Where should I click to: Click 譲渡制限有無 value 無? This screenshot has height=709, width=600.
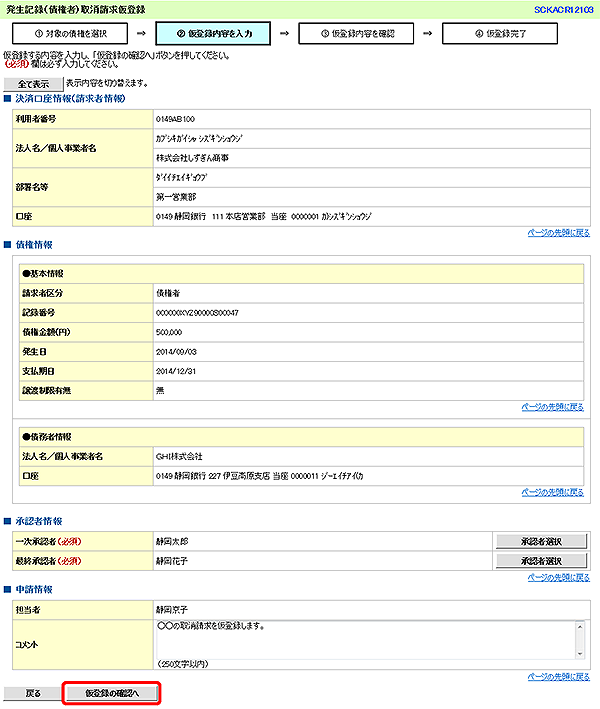(160, 391)
